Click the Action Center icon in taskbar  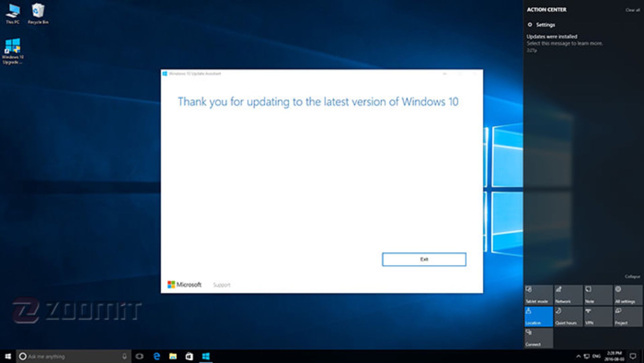pos(633,356)
